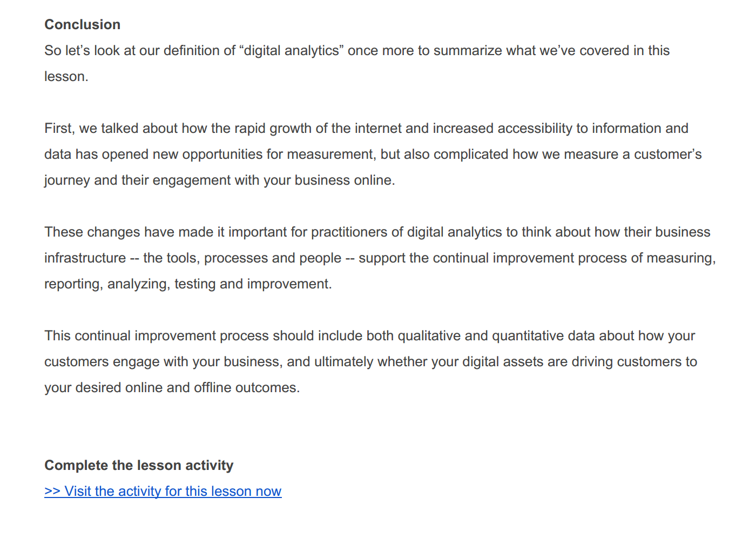Image resolution: width=756 pixels, height=538 pixels.
Task: Click the word 'complicated'
Action: [471, 154]
